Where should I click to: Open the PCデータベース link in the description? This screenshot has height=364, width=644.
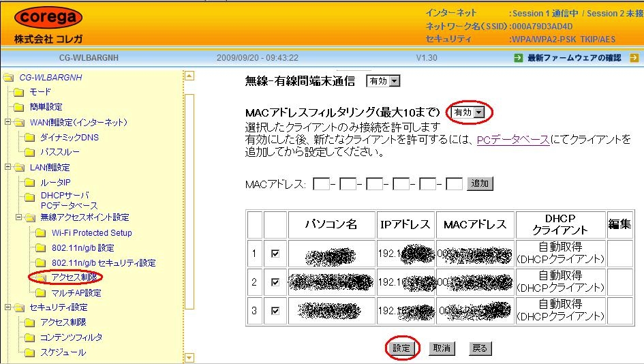pos(513,140)
